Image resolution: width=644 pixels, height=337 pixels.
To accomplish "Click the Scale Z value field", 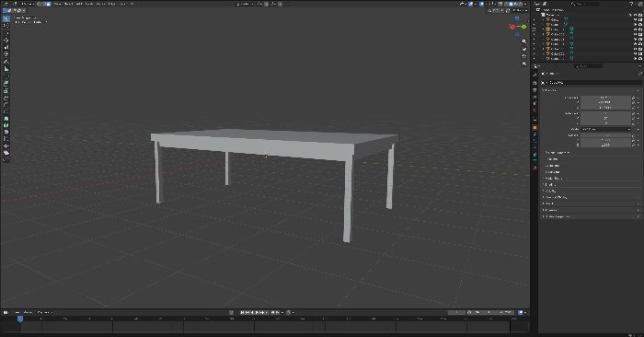I will click(605, 145).
